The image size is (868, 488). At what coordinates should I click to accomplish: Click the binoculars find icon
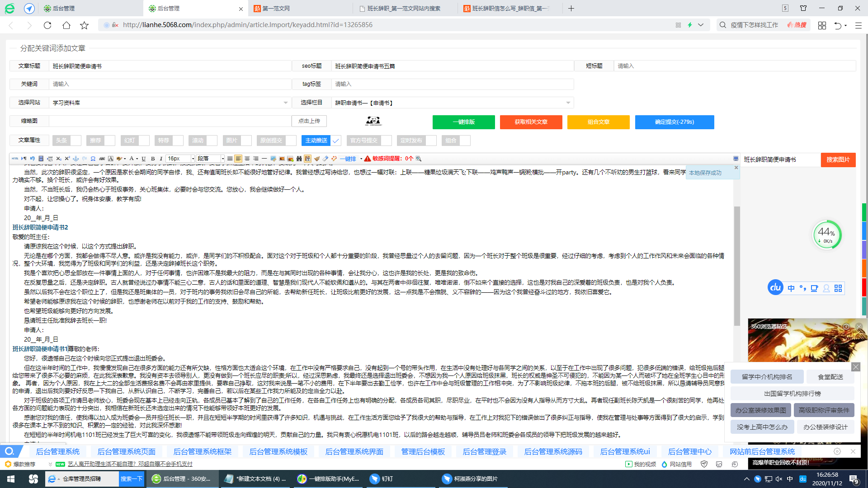pyautogui.click(x=299, y=159)
